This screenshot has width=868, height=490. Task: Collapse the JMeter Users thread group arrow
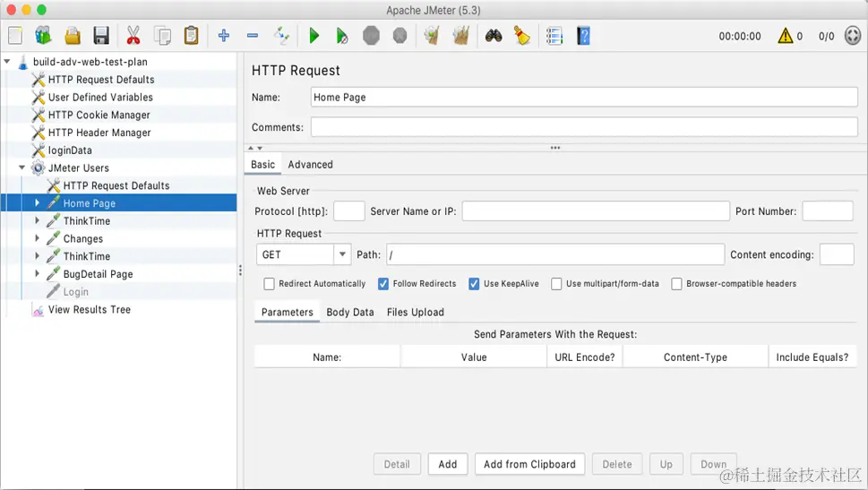tap(22, 168)
